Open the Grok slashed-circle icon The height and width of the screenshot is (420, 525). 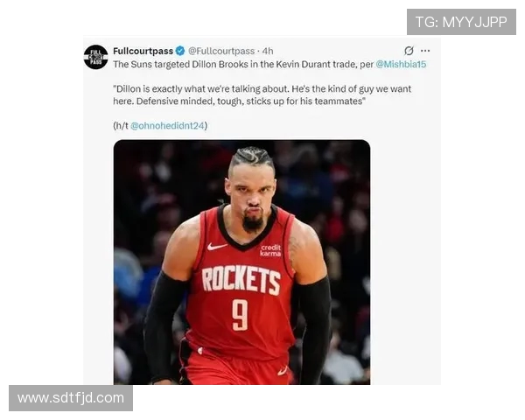[409, 51]
